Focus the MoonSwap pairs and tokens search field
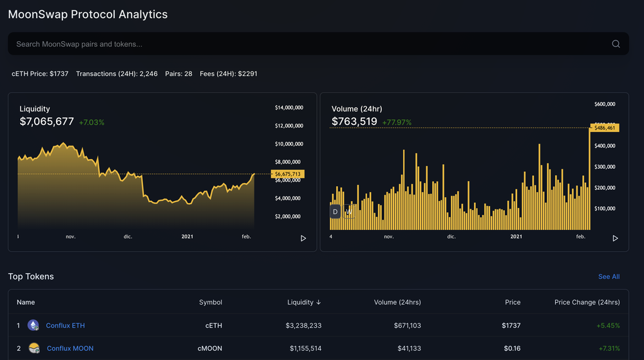The image size is (644, 360). click(318, 44)
